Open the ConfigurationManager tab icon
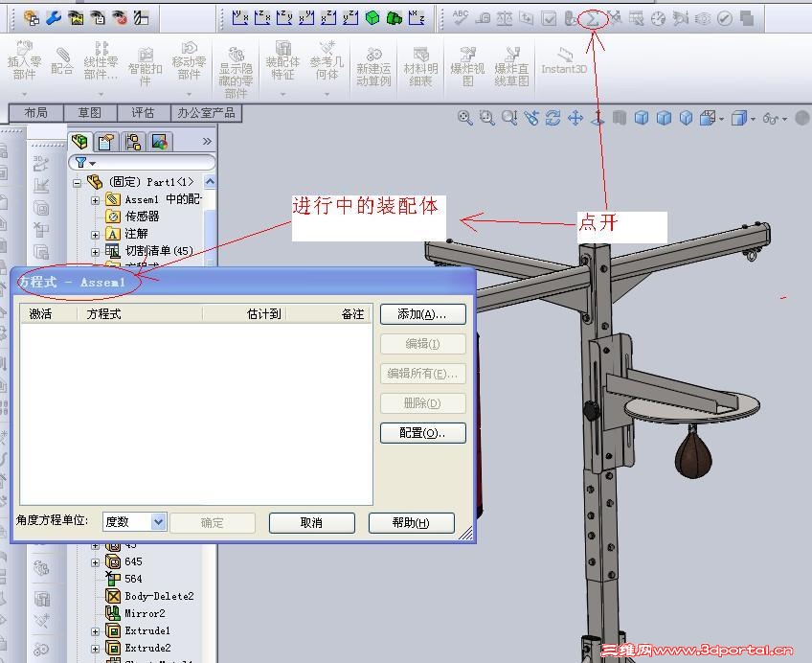 pos(133,142)
